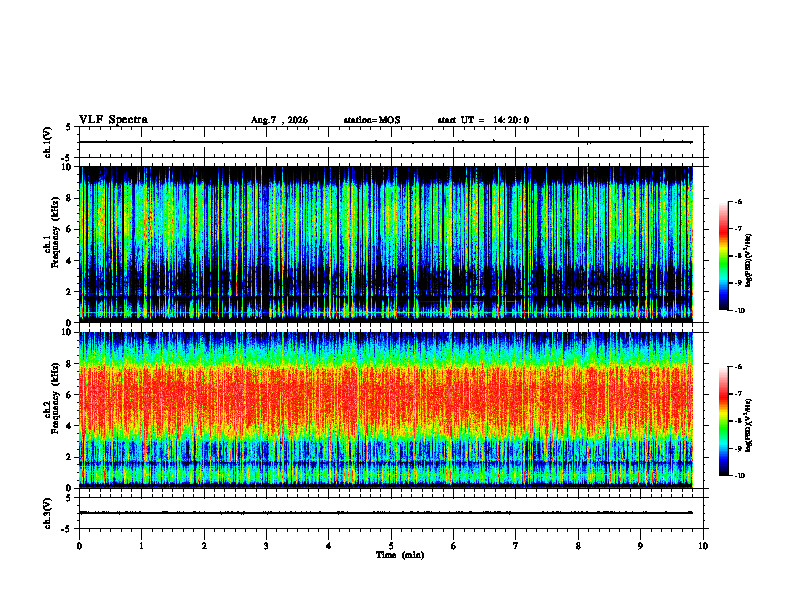Click the "Time (min)" axis title
This screenshot has width=792, height=612.
400,555
